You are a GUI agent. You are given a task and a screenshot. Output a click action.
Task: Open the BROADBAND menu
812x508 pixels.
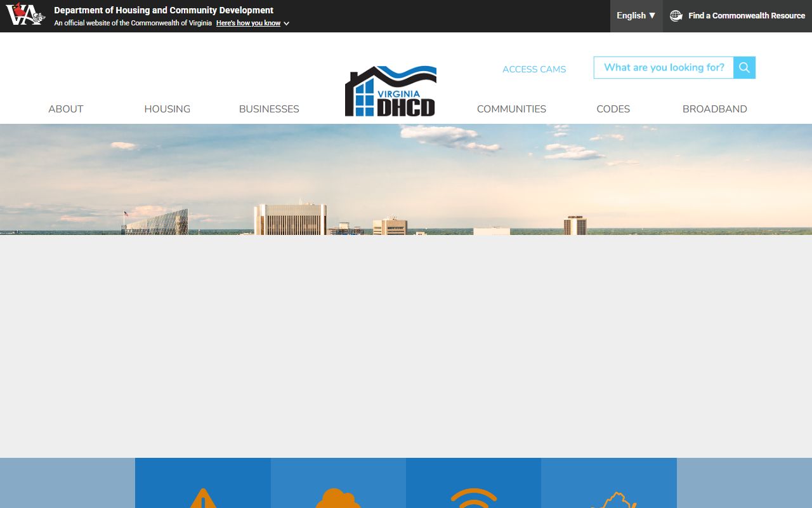click(x=715, y=109)
